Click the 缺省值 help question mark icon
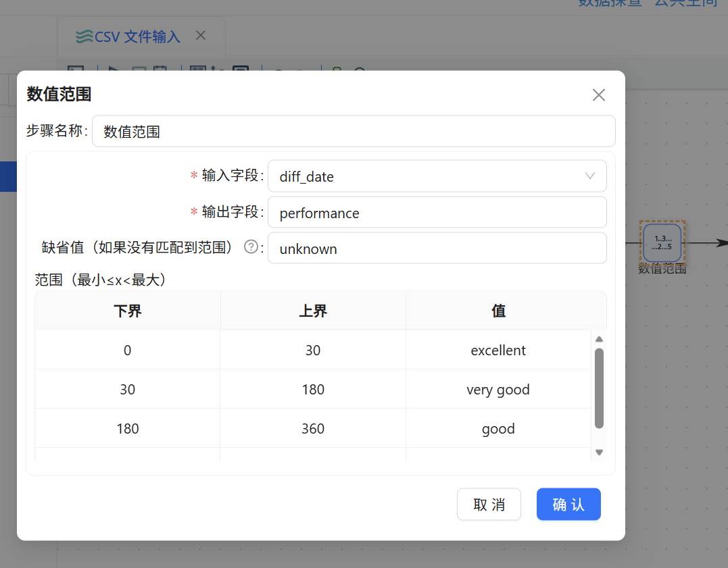This screenshot has width=728, height=568. [251, 247]
